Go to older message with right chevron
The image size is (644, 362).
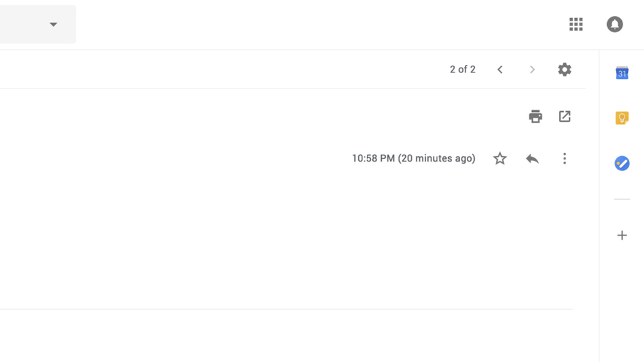(x=532, y=69)
